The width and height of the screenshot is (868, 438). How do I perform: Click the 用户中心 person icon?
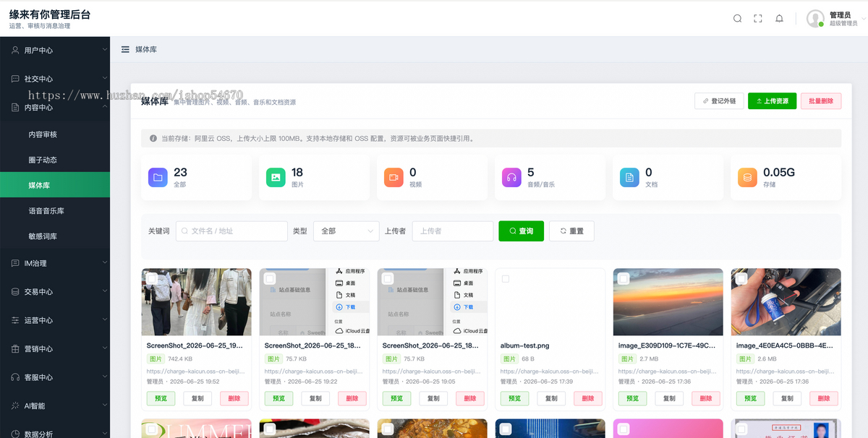[x=15, y=50]
